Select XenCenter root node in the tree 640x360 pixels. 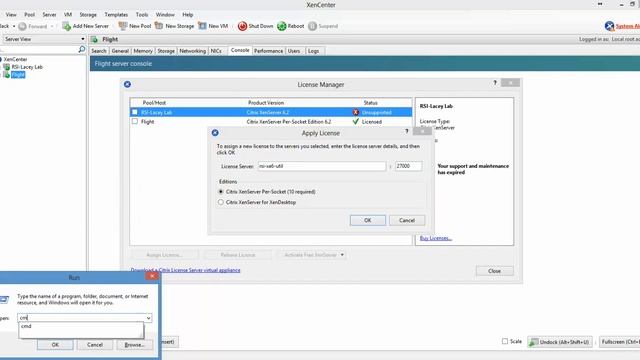pos(15,59)
